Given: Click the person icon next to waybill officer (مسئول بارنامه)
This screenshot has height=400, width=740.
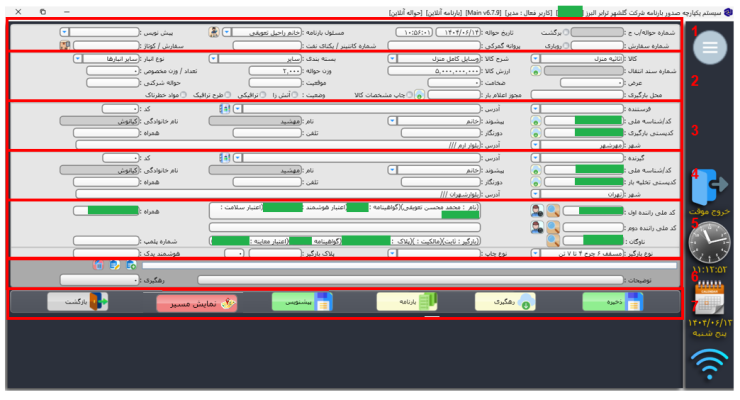Looking at the screenshot, I should [x=213, y=32].
